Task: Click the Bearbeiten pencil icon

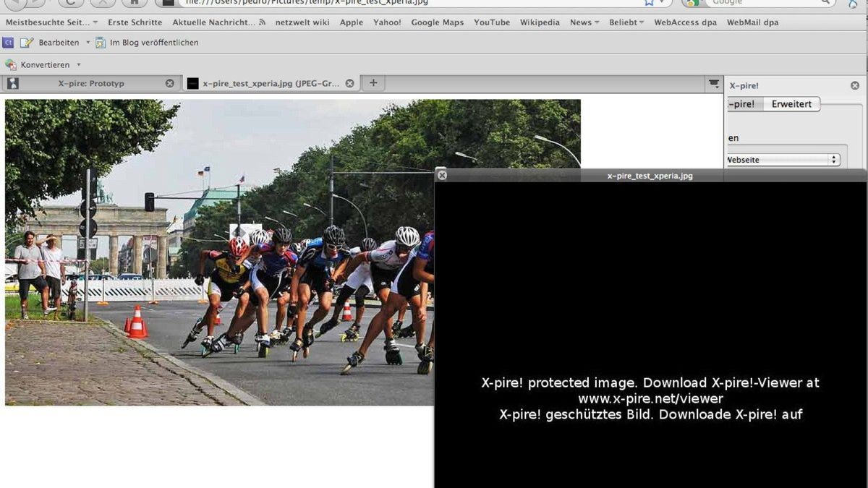Action: tap(27, 43)
